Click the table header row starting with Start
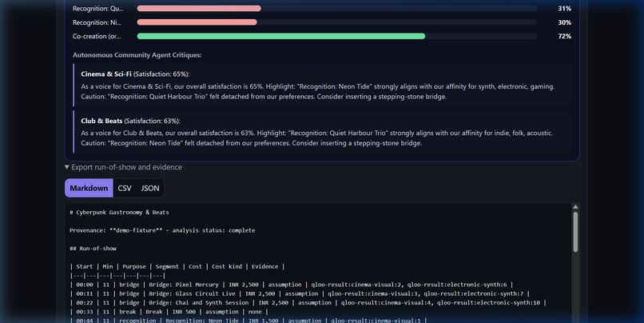 177,267
